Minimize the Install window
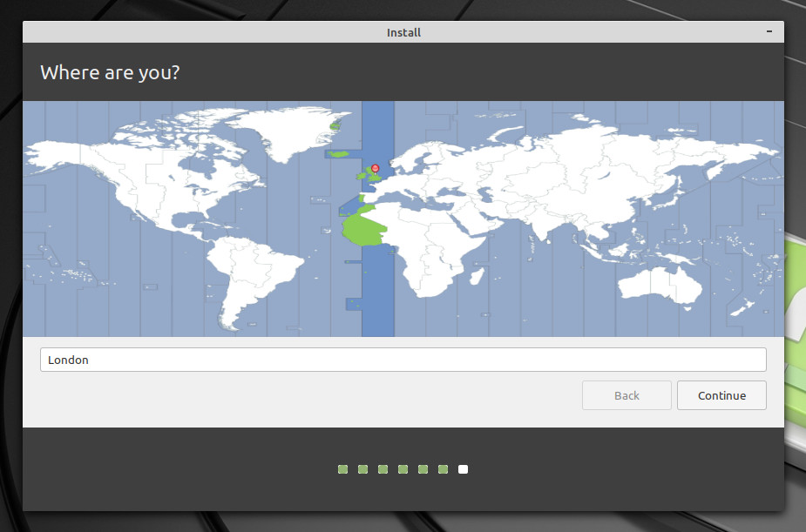This screenshot has width=806, height=532. pyautogui.click(x=769, y=32)
